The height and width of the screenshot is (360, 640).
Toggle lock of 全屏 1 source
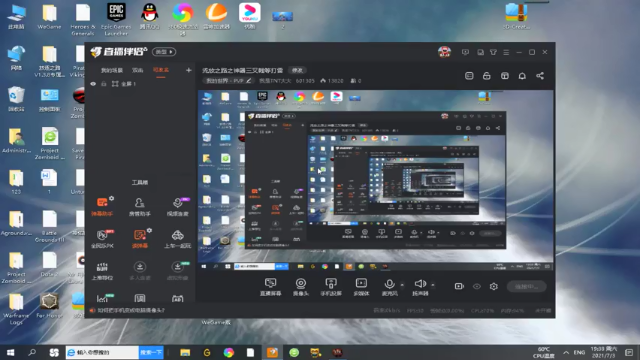tap(104, 84)
